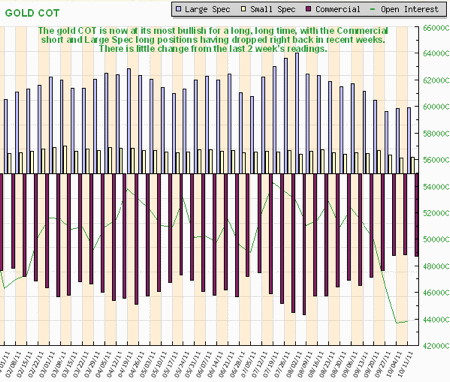Select the Commercial legend label
Screen dimensions: 450x382
pyautogui.click(x=338, y=9)
